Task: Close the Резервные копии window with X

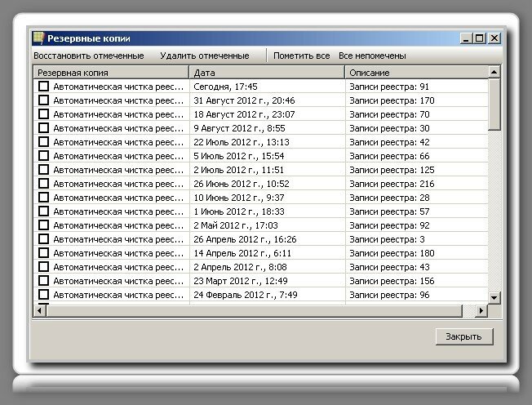Action: [x=494, y=38]
